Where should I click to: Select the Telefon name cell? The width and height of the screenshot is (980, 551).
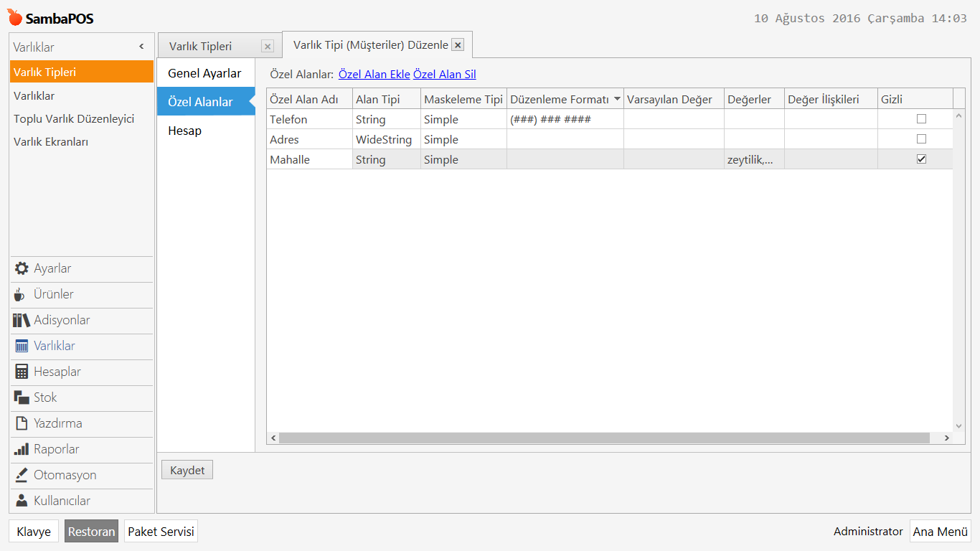[309, 119]
